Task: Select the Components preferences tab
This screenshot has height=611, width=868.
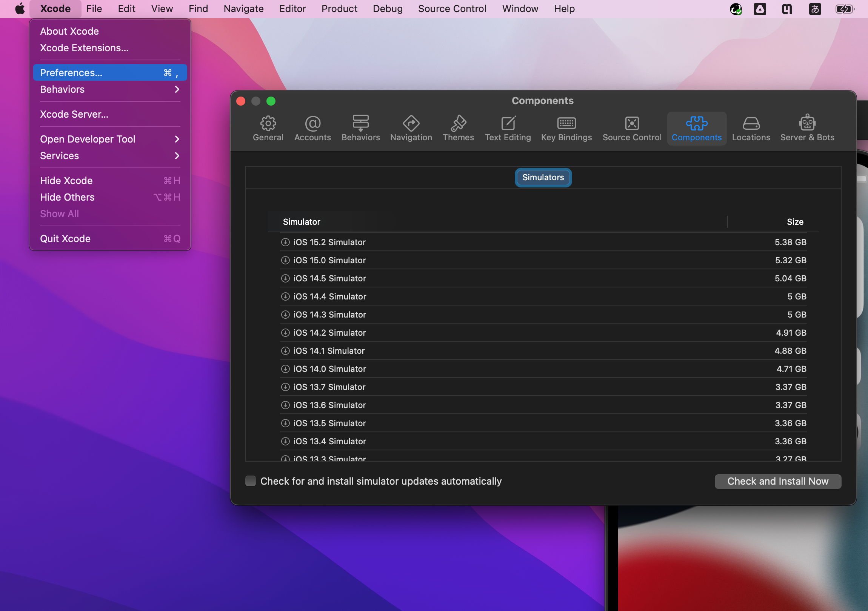Action: [x=696, y=129]
